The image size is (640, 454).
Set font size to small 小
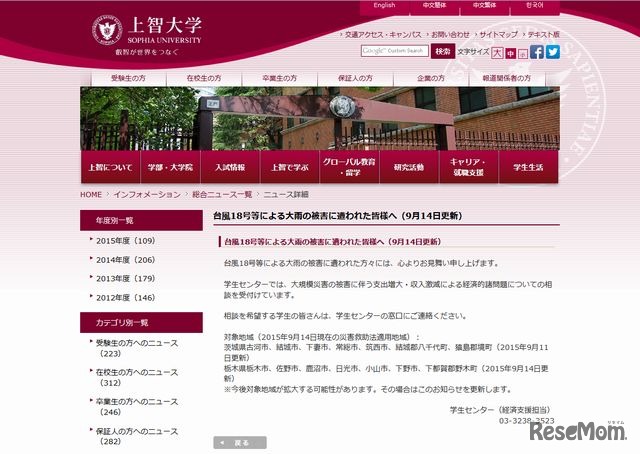pos(523,54)
